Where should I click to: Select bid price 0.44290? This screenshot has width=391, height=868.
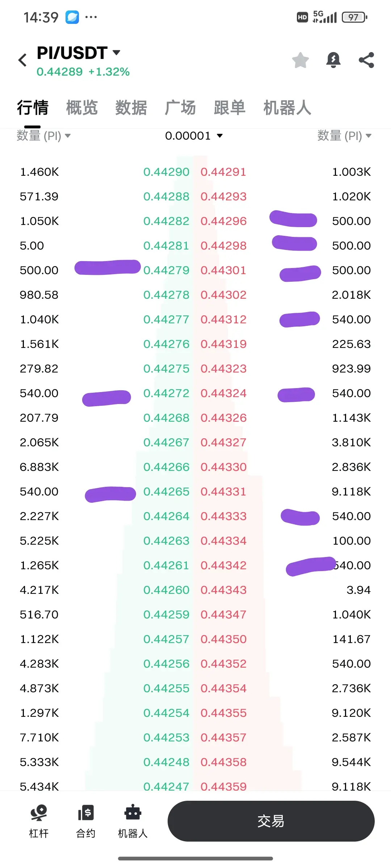coord(166,172)
